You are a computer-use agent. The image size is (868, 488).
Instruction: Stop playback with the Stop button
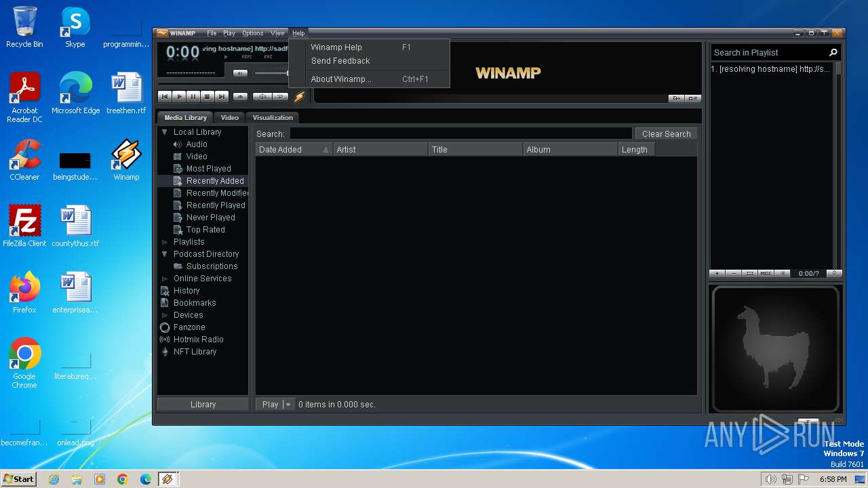click(208, 97)
